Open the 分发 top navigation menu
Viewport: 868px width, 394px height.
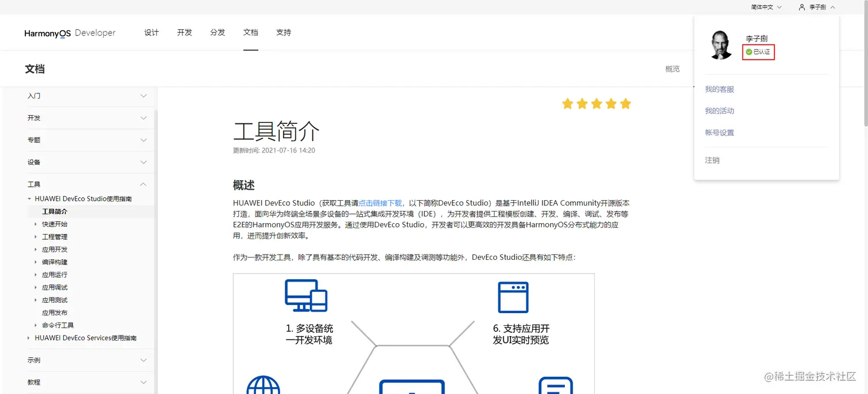pyautogui.click(x=218, y=33)
